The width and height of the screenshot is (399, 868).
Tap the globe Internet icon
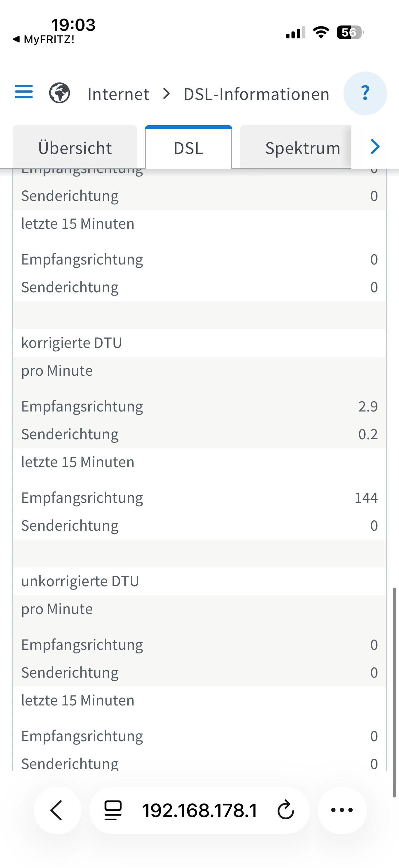pyautogui.click(x=60, y=93)
